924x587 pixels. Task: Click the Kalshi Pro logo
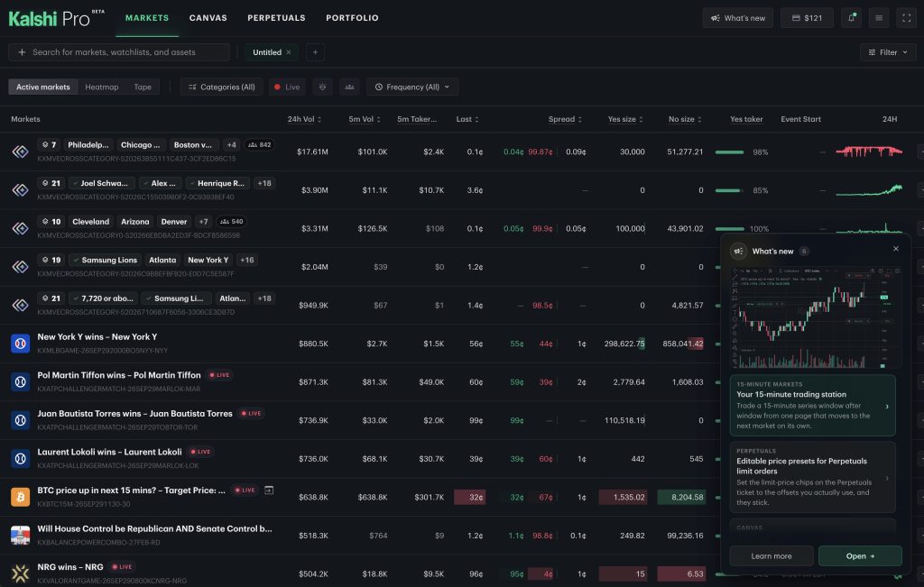coord(57,18)
